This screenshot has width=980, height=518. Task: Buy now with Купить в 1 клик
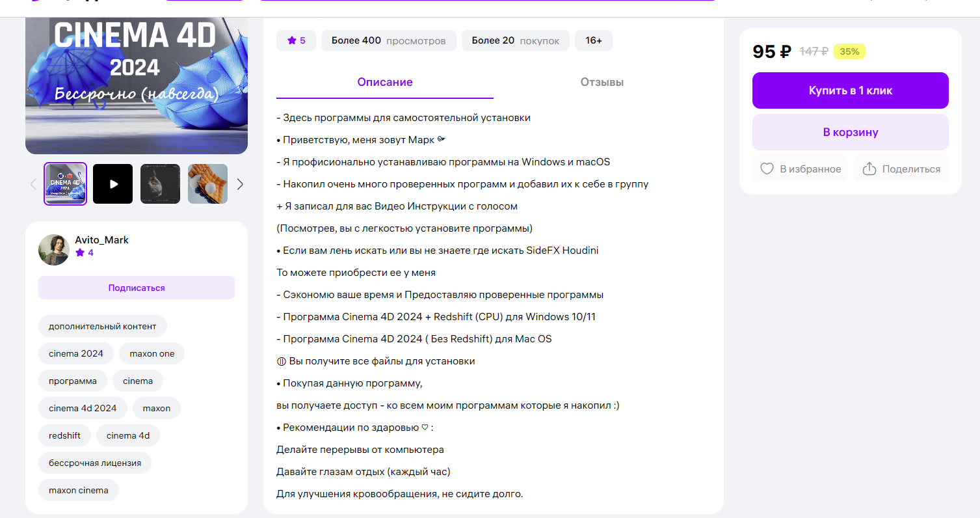[851, 90]
